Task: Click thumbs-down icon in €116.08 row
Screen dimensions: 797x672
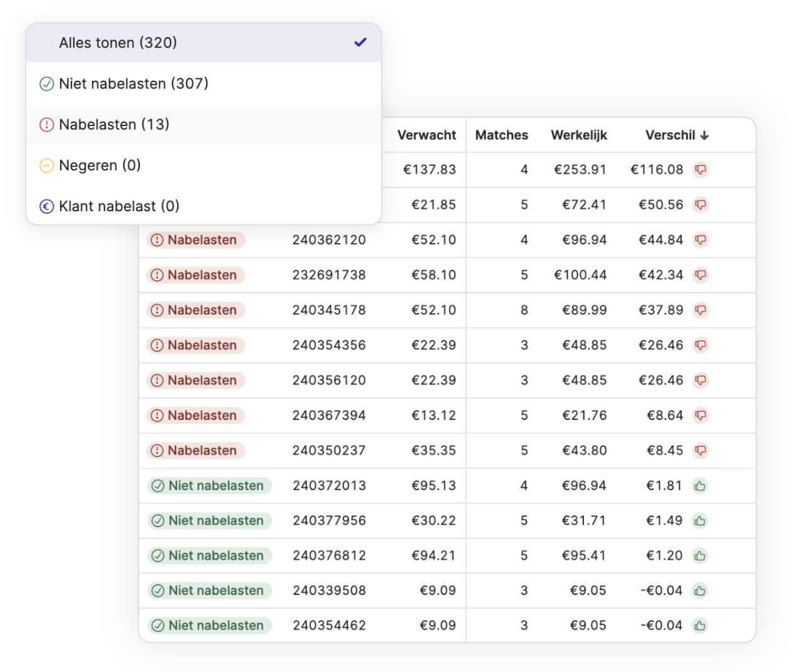Action: 701,169
